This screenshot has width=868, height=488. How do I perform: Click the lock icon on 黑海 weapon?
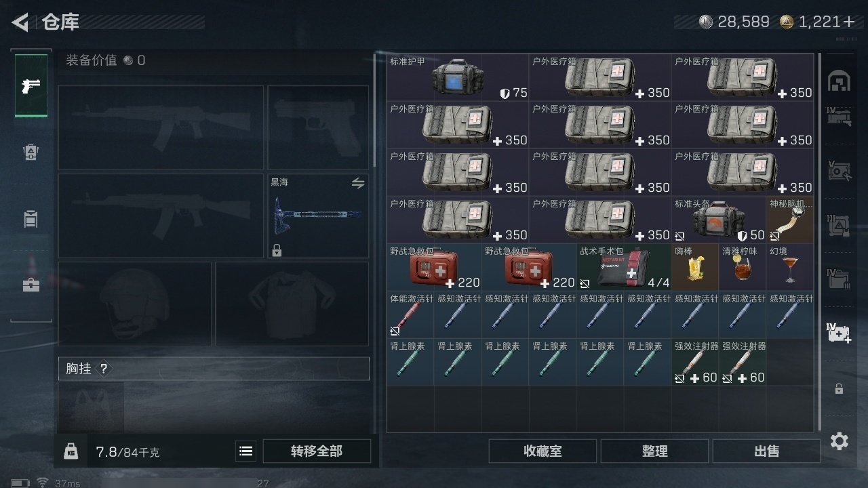pyautogui.click(x=277, y=250)
